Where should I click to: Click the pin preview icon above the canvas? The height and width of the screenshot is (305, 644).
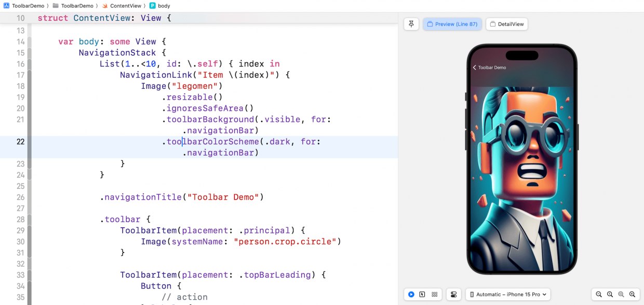tap(411, 24)
